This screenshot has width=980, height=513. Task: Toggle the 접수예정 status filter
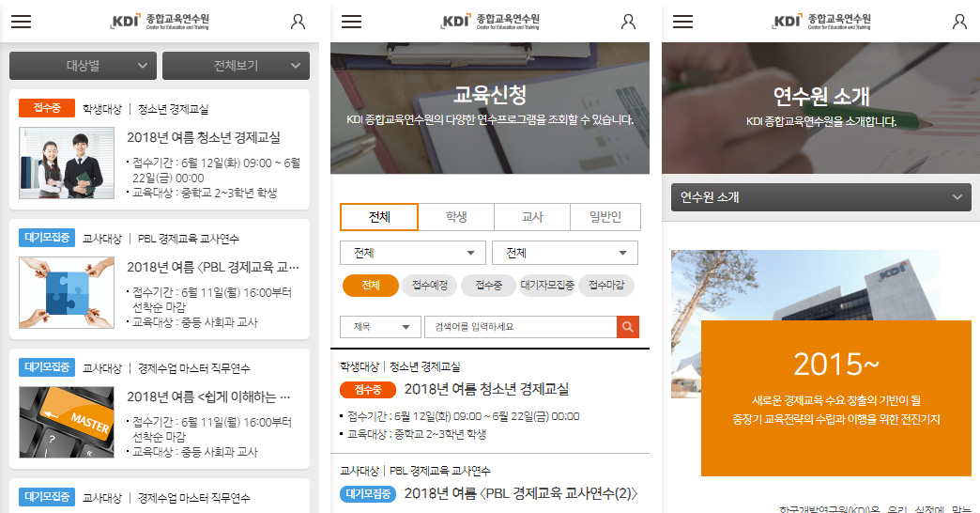pyautogui.click(x=429, y=286)
